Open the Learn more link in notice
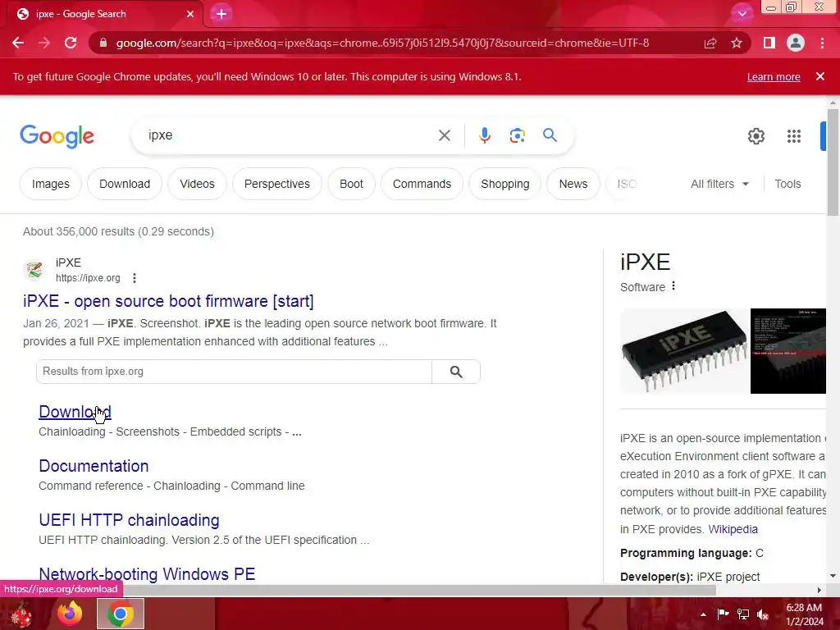 (774, 76)
